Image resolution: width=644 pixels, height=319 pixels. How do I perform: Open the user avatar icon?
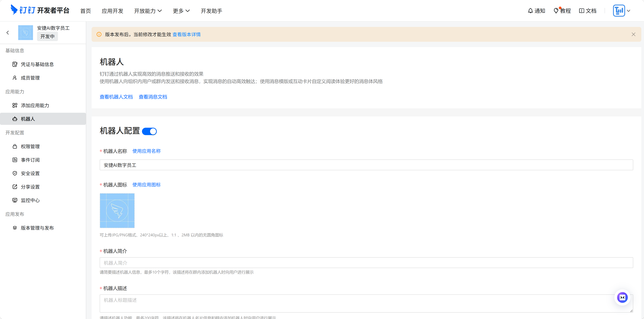619,11
